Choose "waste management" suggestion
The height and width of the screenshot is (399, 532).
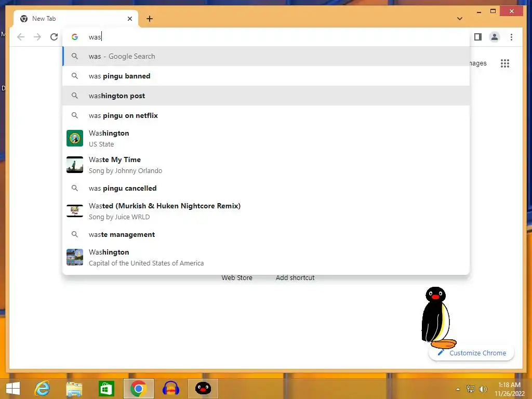coord(267,234)
